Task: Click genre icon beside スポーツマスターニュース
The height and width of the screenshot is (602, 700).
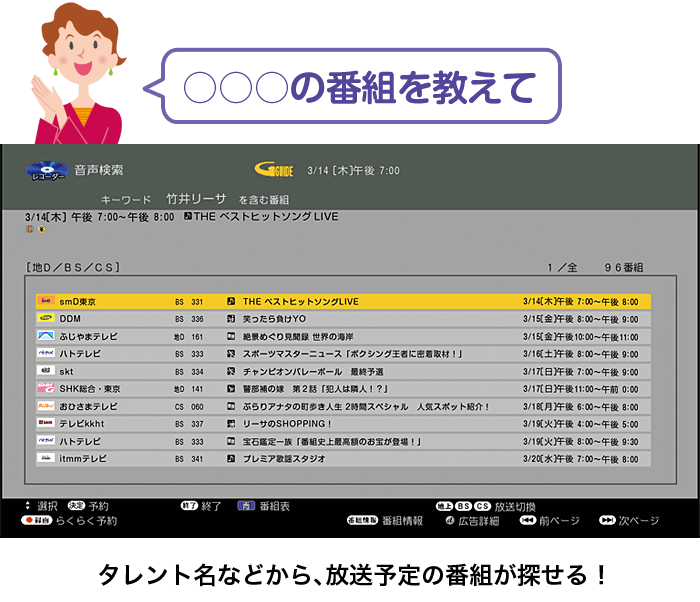Action: point(231,354)
